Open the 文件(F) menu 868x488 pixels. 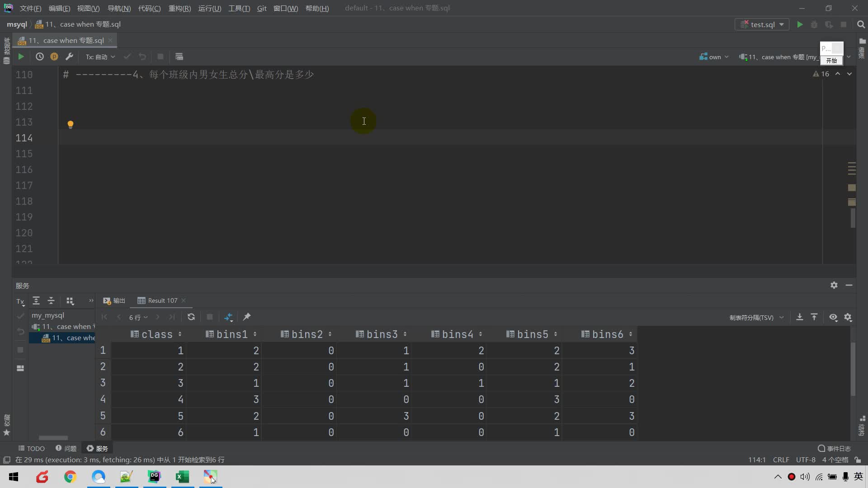point(30,8)
